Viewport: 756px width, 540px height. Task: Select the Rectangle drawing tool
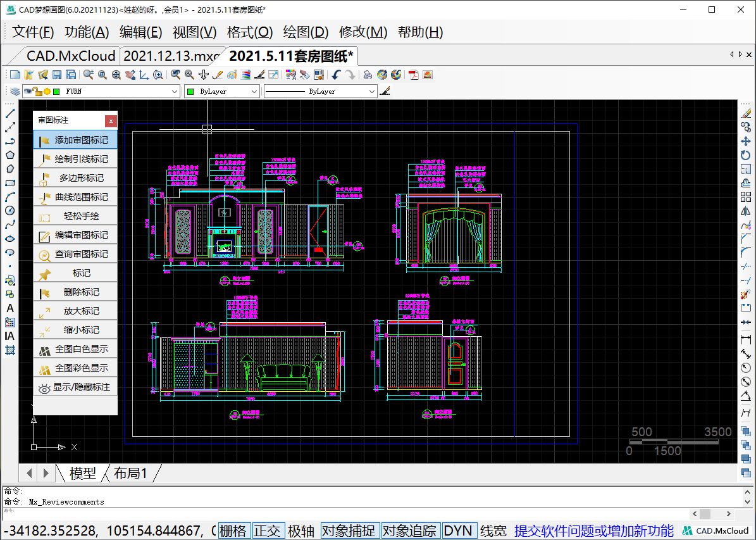pyautogui.click(x=9, y=184)
